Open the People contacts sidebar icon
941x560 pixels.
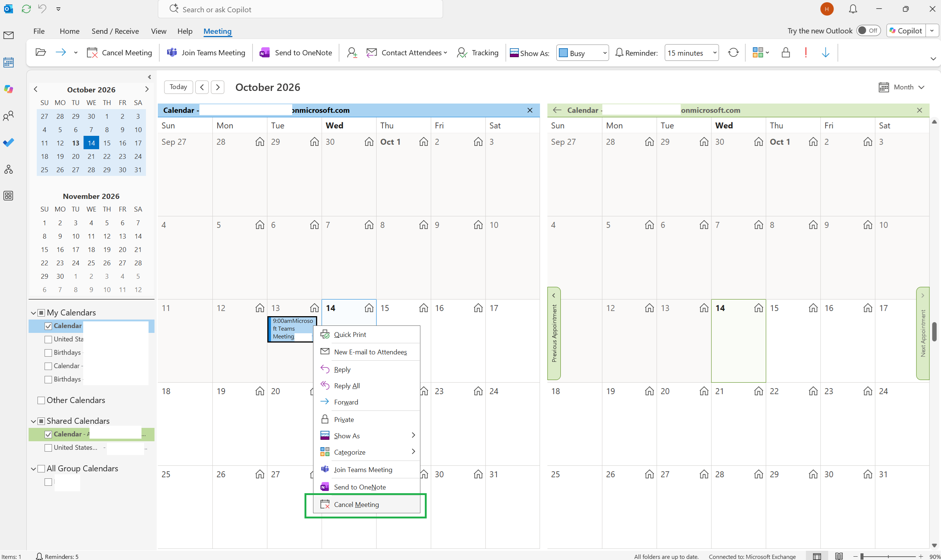point(8,116)
